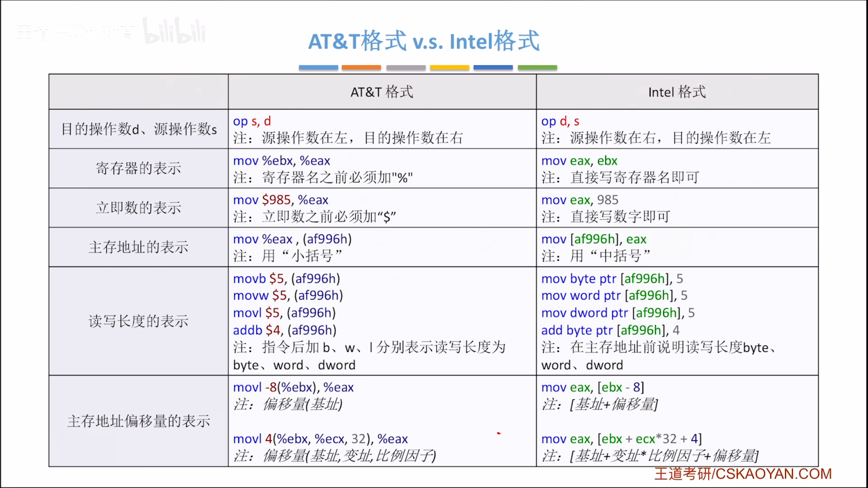Click the gray decorative bar under title

(x=406, y=67)
